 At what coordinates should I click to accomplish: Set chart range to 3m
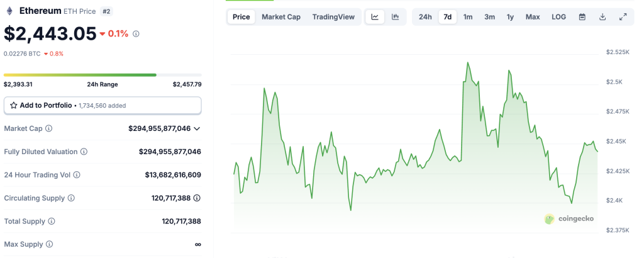489,17
